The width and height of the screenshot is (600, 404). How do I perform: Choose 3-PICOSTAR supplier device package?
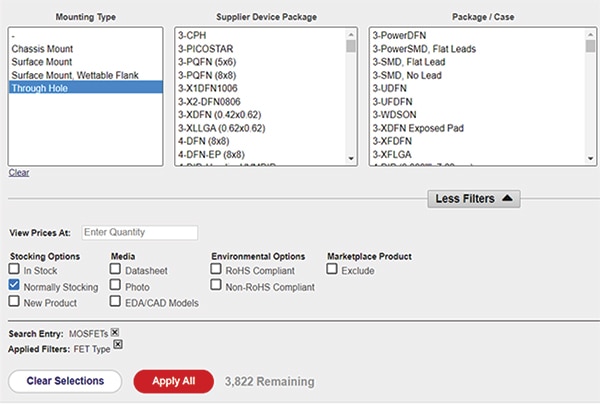pyautogui.click(x=207, y=48)
